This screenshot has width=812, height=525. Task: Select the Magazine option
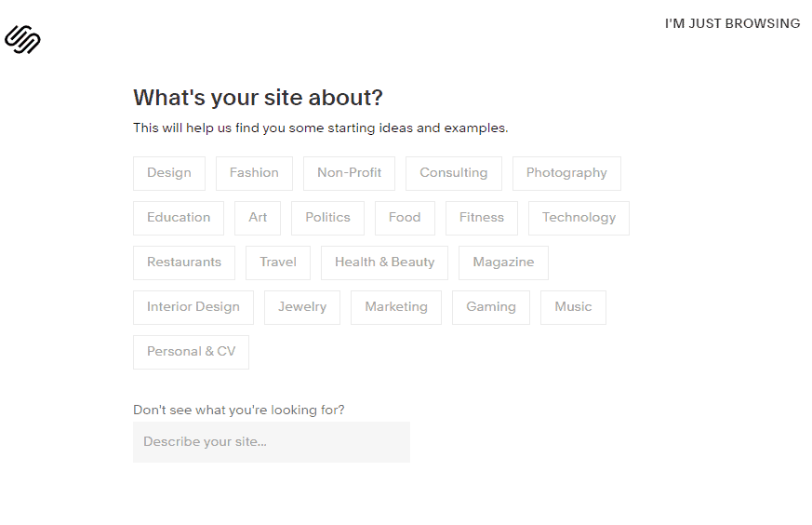coord(503,262)
